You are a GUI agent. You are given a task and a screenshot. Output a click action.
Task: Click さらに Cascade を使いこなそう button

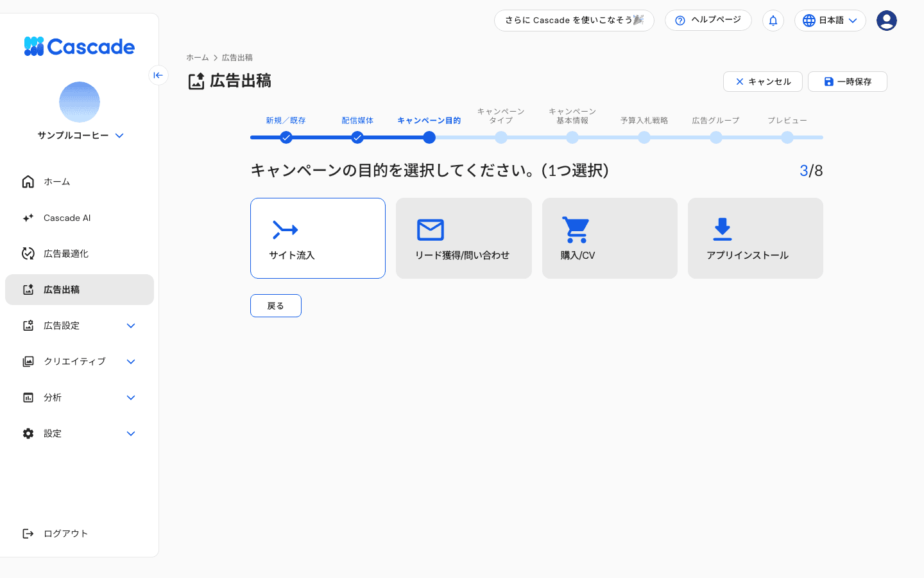574,21
